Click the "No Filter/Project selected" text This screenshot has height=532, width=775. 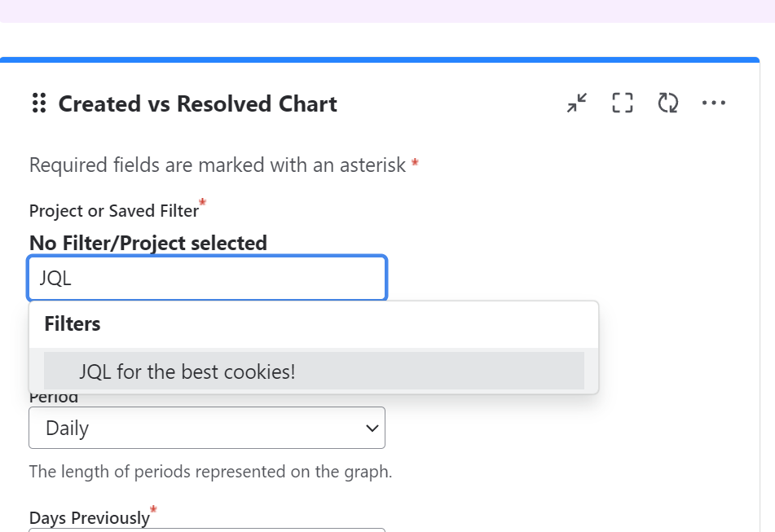148,243
